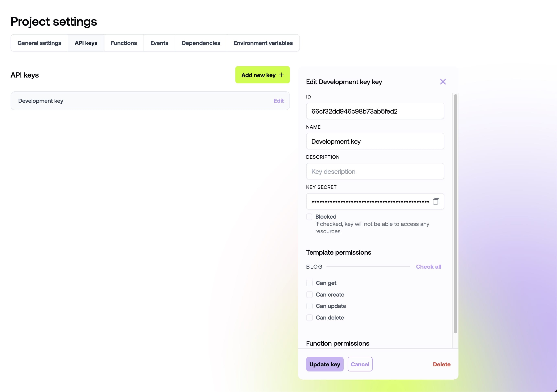The width and height of the screenshot is (557, 392).
Task: Select the General settings tab
Action: (39, 43)
